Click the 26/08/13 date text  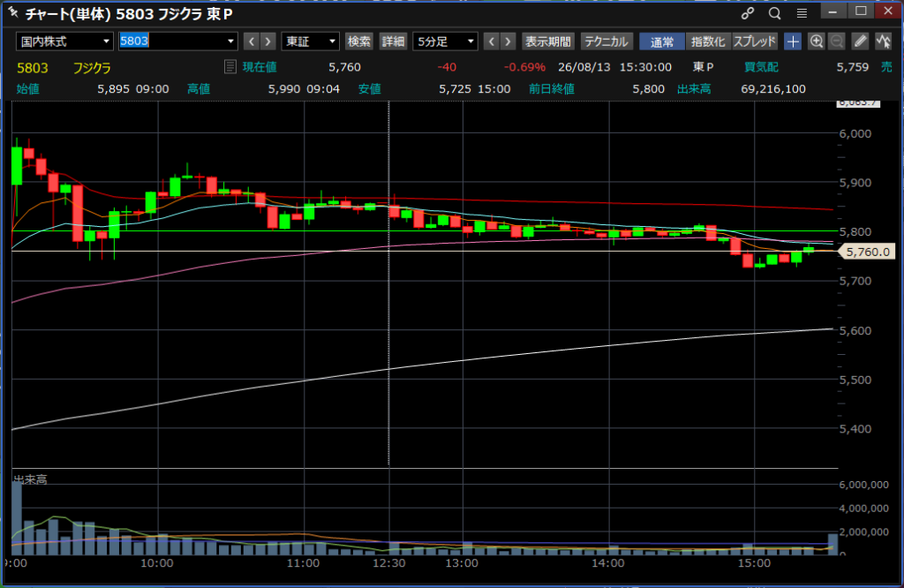coord(584,67)
